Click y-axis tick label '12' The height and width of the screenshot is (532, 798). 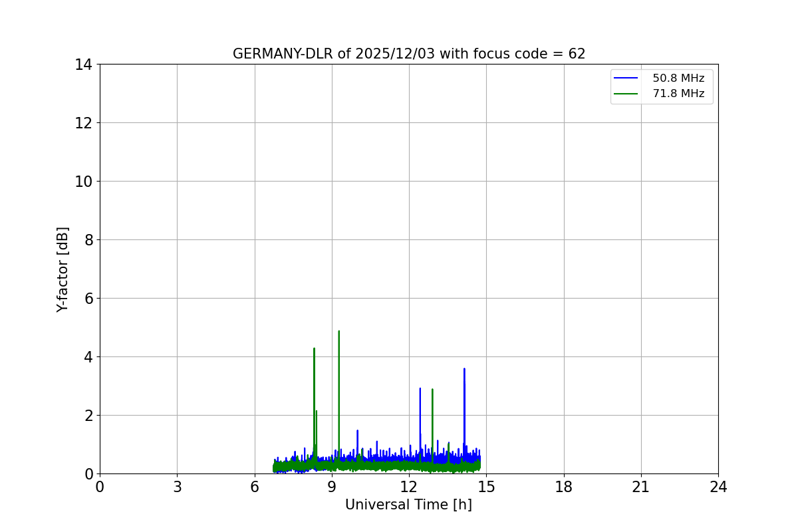[84, 123]
